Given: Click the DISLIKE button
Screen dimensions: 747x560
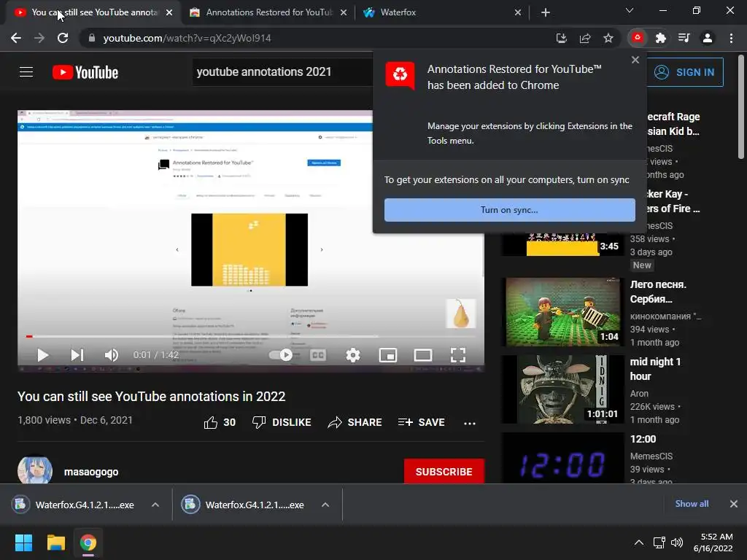Looking at the screenshot, I should (282, 422).
